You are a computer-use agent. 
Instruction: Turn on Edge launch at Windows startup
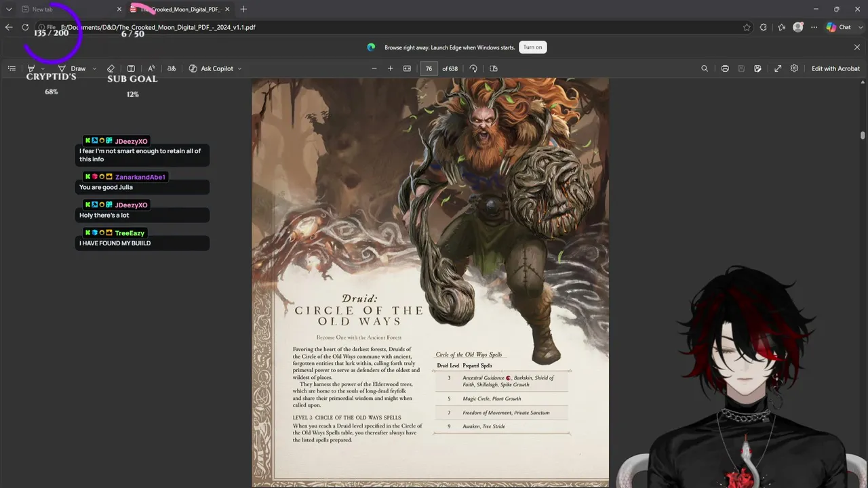coord(533,47)
